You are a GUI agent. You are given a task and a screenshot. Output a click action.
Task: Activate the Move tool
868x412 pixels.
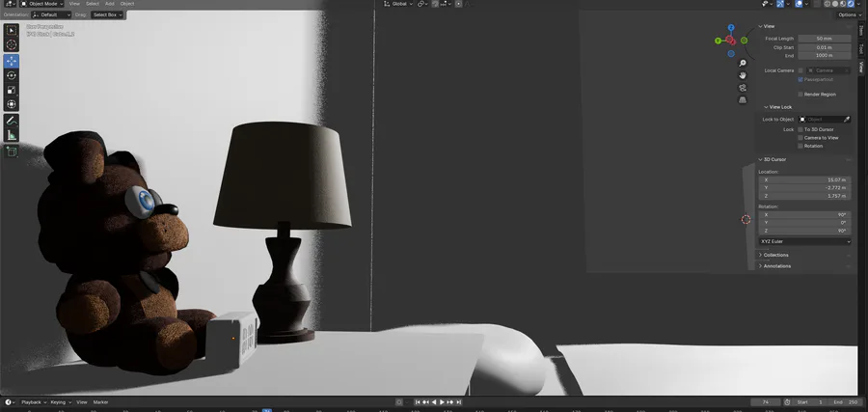pos(12,61)
